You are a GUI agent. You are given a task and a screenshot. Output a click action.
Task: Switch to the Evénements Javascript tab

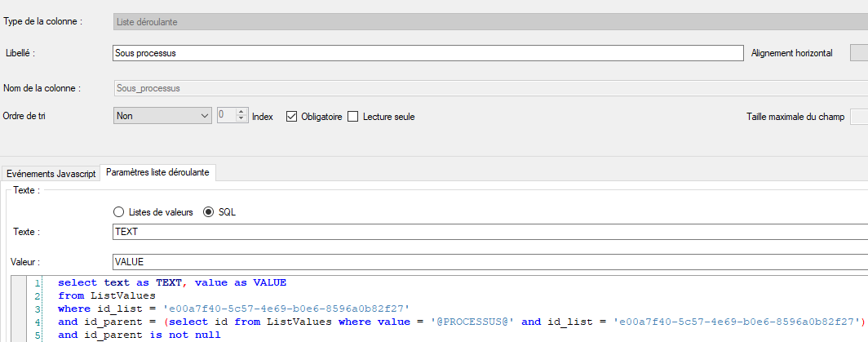(50, 172)
